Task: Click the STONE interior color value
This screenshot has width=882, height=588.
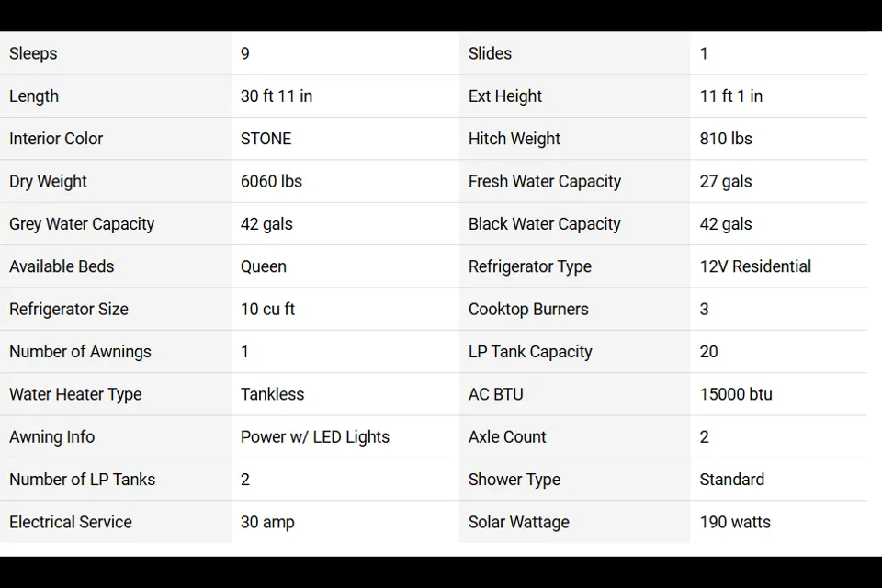Action: [266, 139]
